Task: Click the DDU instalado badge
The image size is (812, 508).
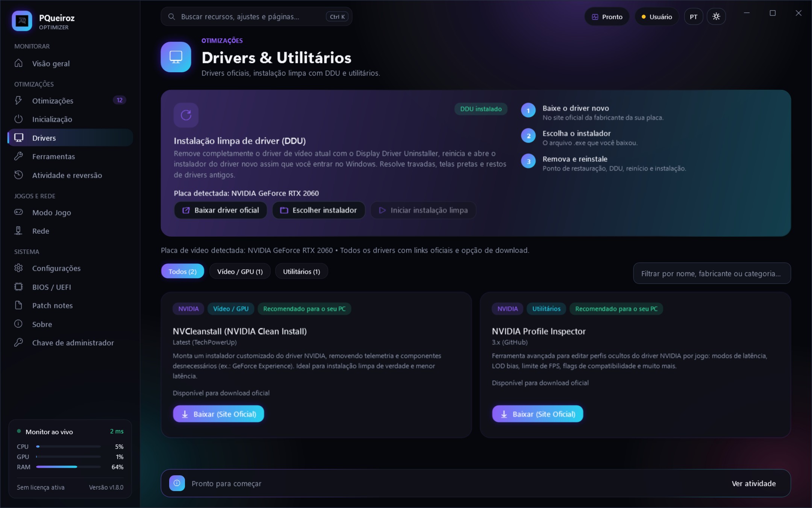Action: pyautogui.click(x=481, y=109)
